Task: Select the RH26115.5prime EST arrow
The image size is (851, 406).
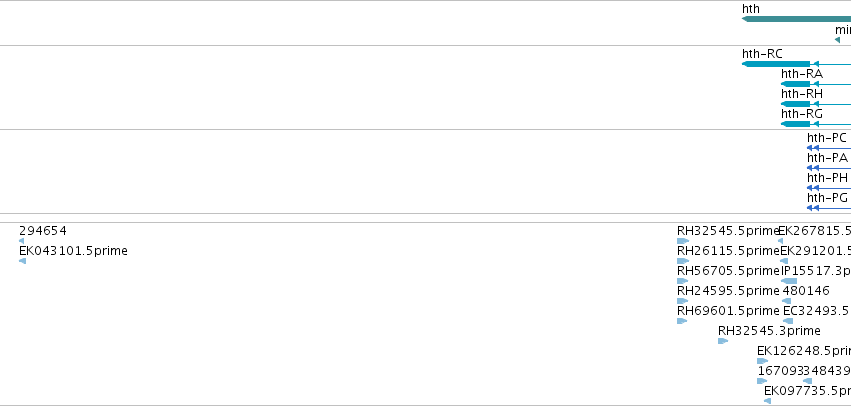Action: click(683, 261)
